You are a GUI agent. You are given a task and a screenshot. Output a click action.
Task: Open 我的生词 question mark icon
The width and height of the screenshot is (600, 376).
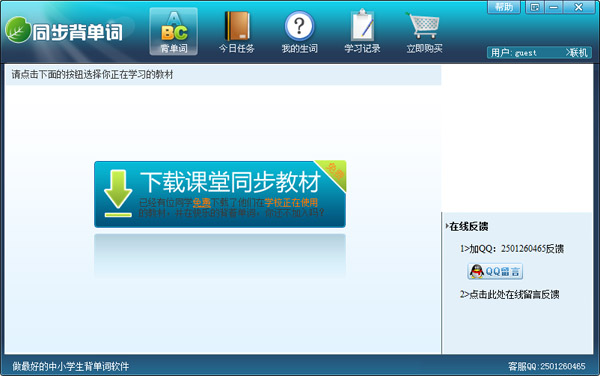point(300,31)
